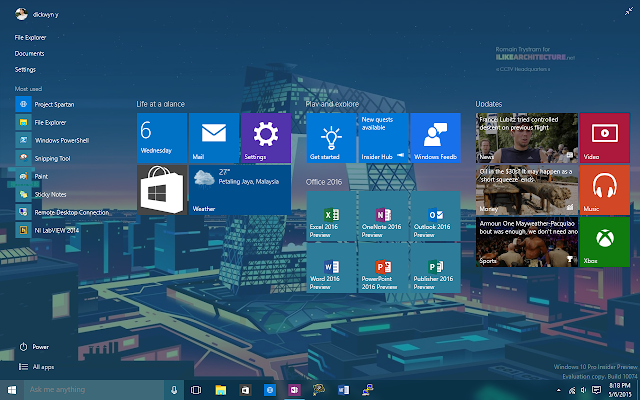
Task: Focus the Ask me anything search box
Action: pyautogui.click(x=94, y=390)
